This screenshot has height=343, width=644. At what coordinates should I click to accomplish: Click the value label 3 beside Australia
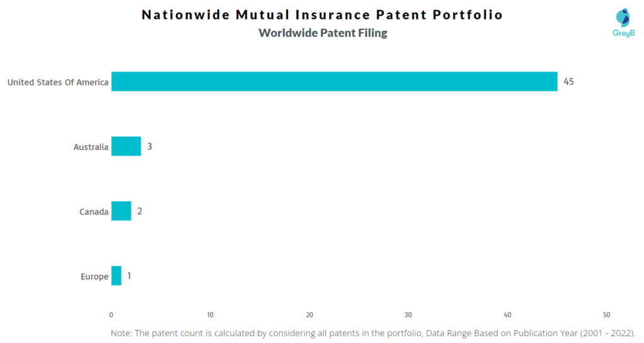click(x=150, y=146)
